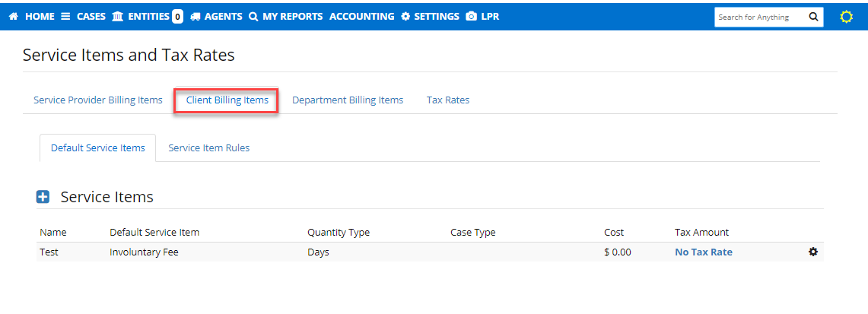868x314 pixels.
Task: Switch to Department Billing Items tab
Action: (348, 100)
